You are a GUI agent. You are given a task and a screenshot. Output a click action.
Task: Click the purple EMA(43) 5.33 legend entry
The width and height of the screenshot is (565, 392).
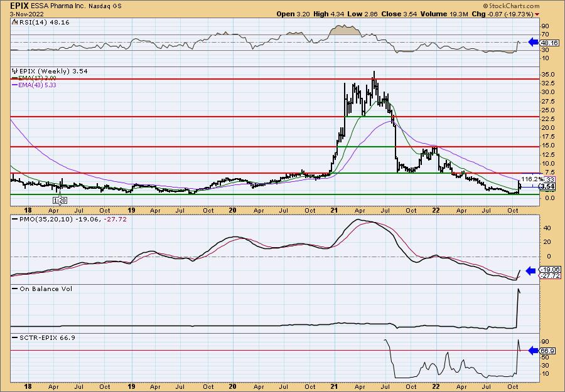tap(35, 85)
